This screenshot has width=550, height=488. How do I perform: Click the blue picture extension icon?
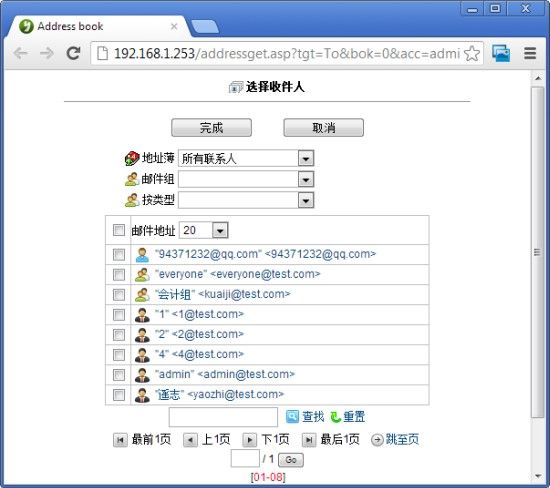click(501, 53)
